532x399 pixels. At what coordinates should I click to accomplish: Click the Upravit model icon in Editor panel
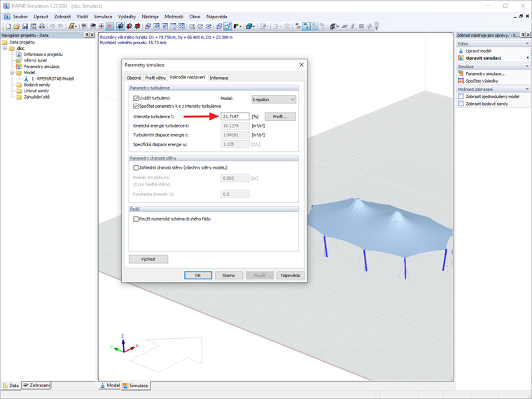(461, 51)
